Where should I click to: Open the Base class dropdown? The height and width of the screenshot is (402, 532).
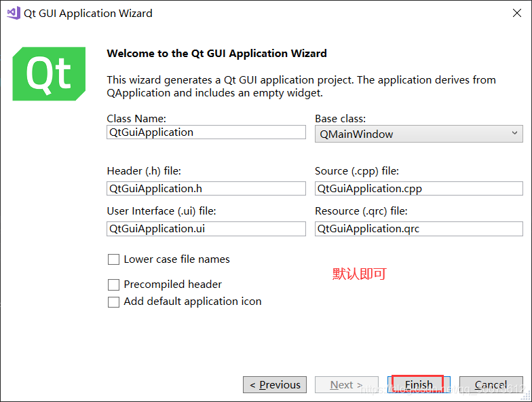coord(419,134)
